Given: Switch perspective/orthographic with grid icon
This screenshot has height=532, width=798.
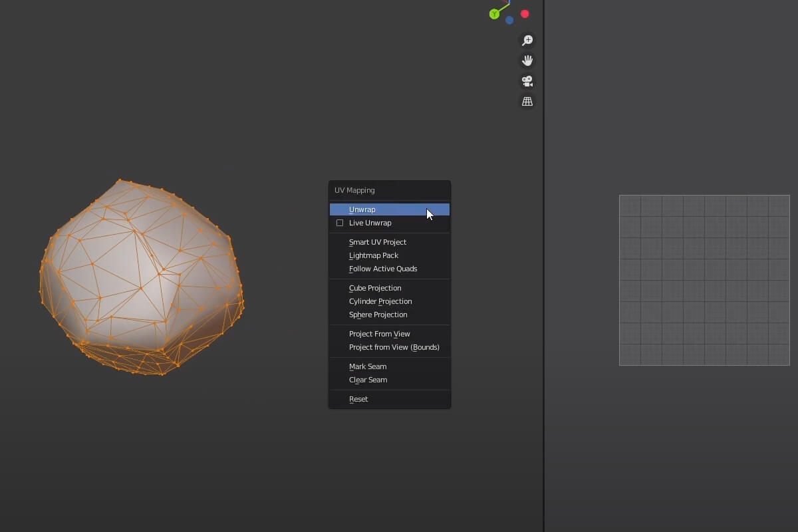Looking at the screenshot, I should point(527,102).
